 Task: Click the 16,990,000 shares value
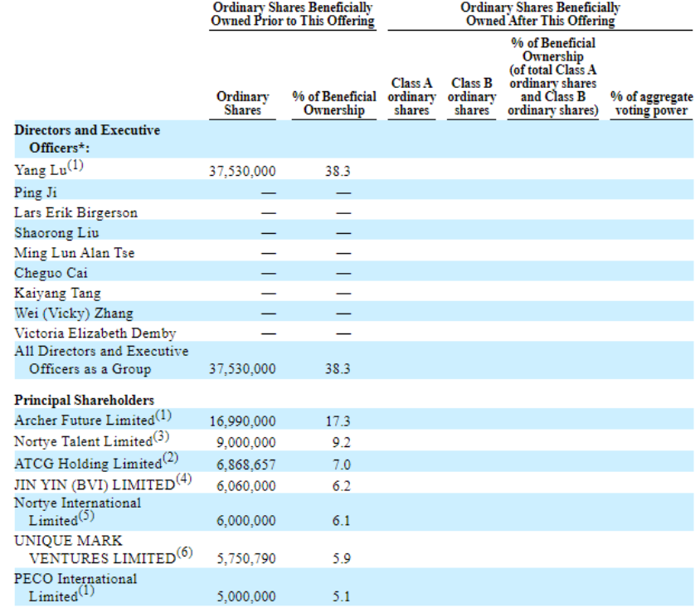242,421
